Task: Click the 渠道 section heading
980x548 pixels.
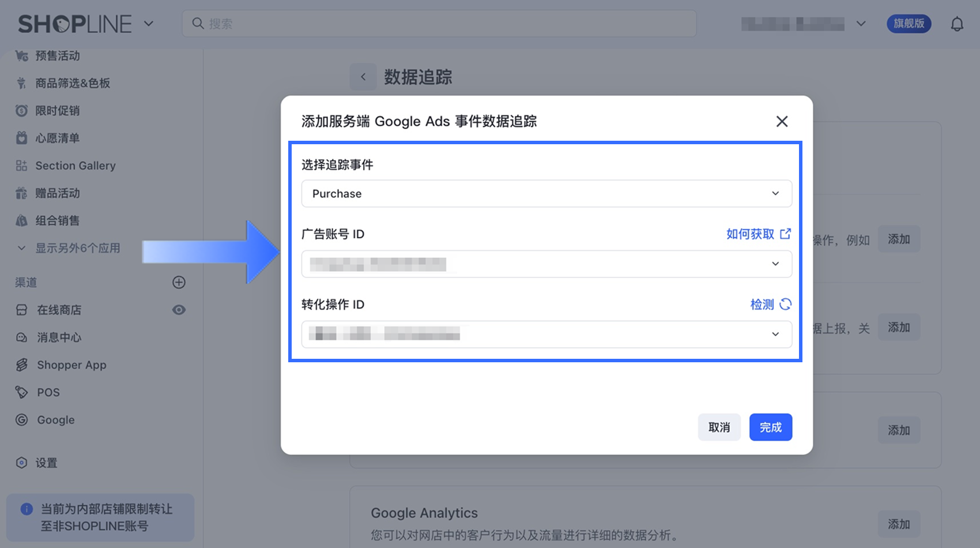Action: click(26, 282)
